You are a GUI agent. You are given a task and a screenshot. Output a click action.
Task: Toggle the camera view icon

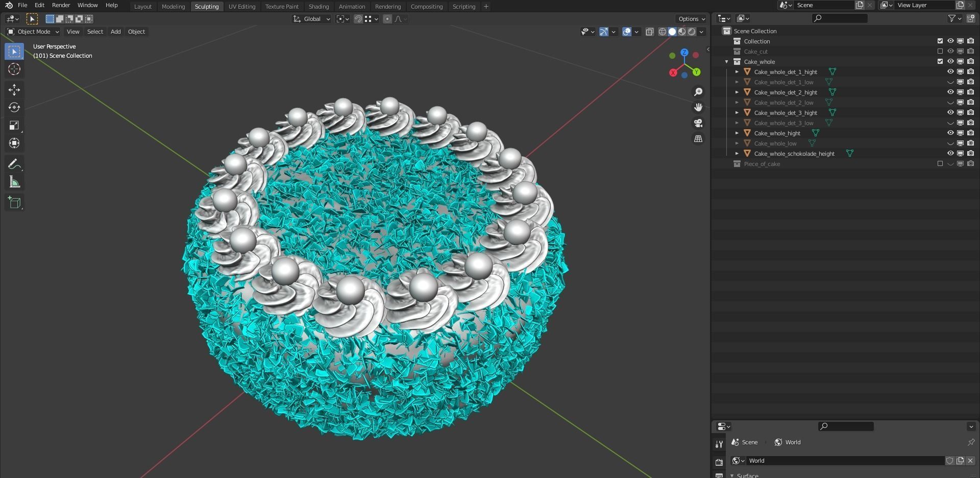tap(698, 123)
